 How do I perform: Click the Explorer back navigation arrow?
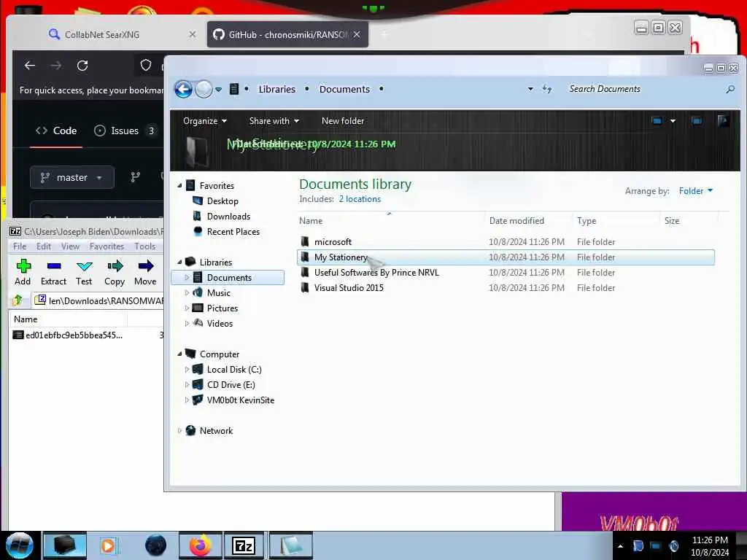tap(183, 89)
